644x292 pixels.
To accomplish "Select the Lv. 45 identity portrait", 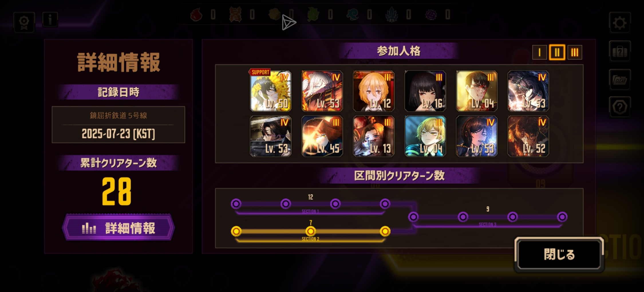I will pyautogui.click(x=322, y=136).
